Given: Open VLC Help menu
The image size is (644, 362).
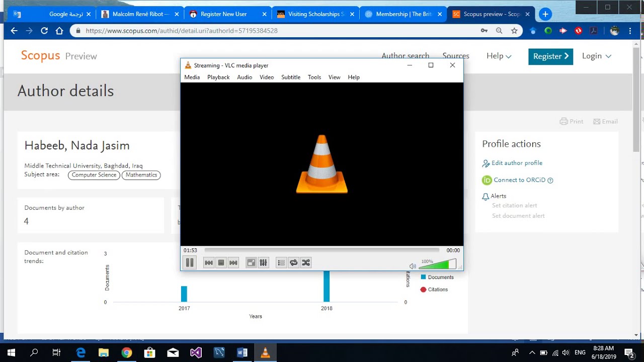Looking at the screenshot, I should pyautogui.click(x=354, y=77).
